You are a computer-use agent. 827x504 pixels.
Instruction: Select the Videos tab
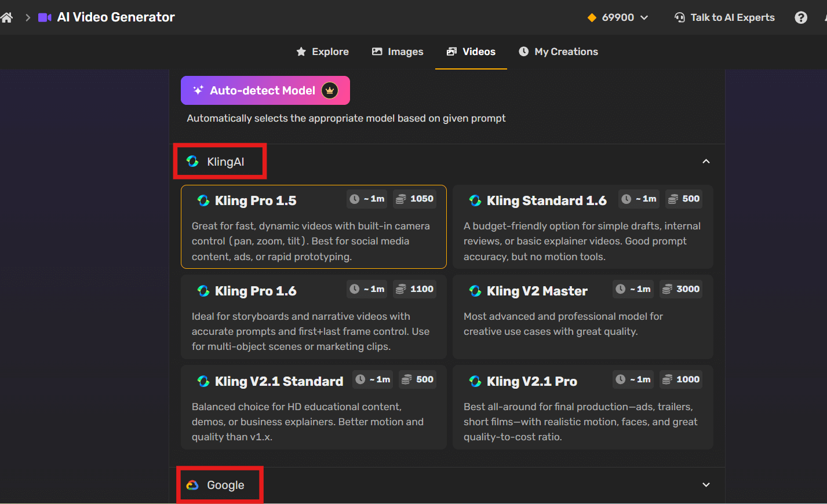(x=471, y=52)
